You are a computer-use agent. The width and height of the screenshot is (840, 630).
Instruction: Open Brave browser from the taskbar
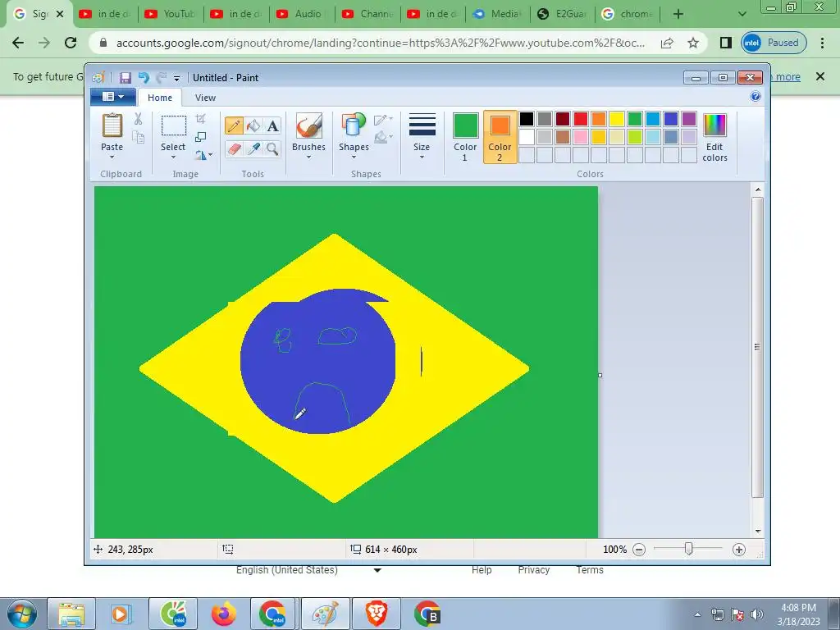coord(376,614)
